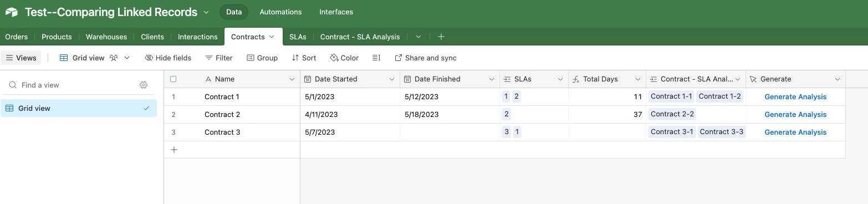Click the Sort toolbar button

tap(304, 58)
